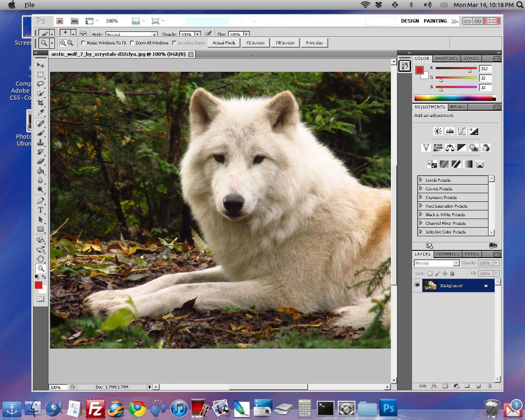Click the Fit Screen button

(255, 43)
